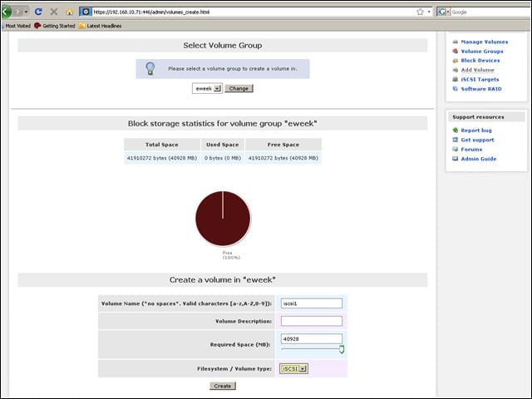Click the Report bug icon

[456, 131]
